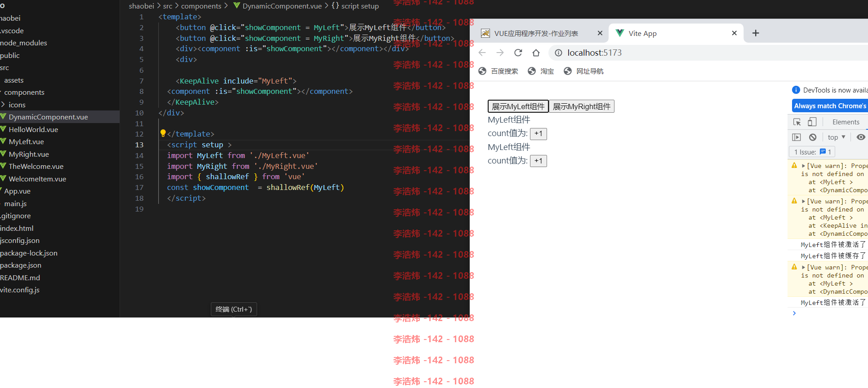The image size is (868, 388).
Task: Open the assets folder
Action: coord(14,80)
